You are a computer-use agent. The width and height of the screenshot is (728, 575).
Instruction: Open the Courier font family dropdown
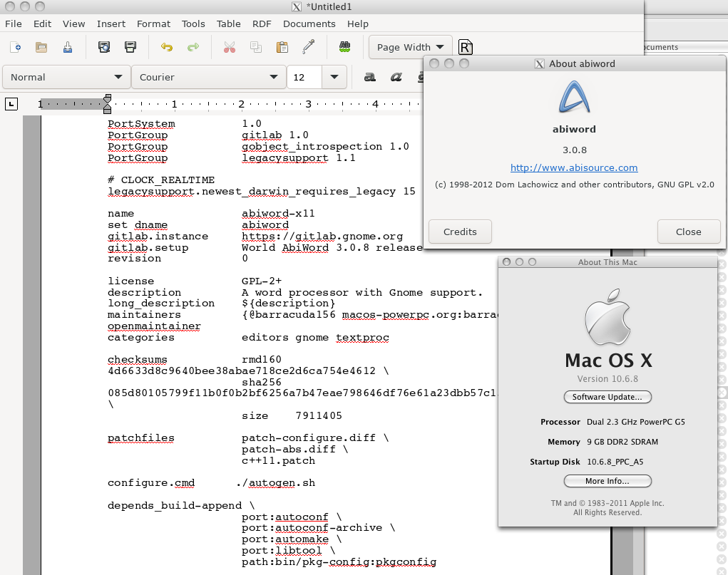[x=208, y=77]
